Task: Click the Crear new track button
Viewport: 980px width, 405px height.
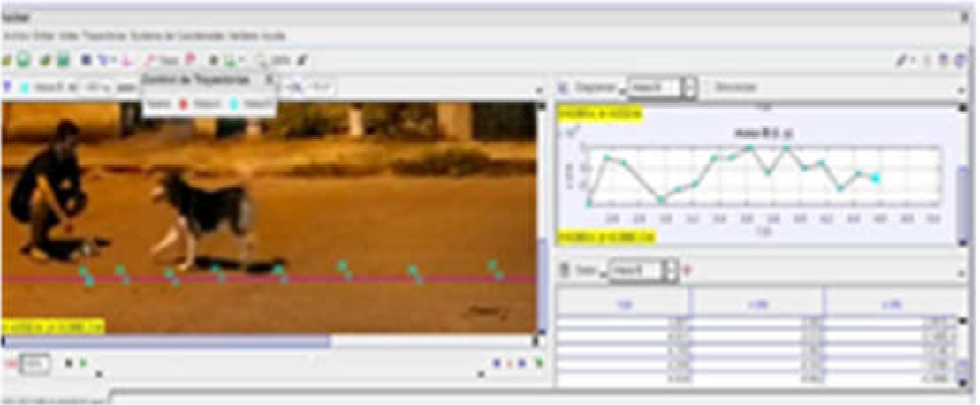Action: tap(165, 60)
